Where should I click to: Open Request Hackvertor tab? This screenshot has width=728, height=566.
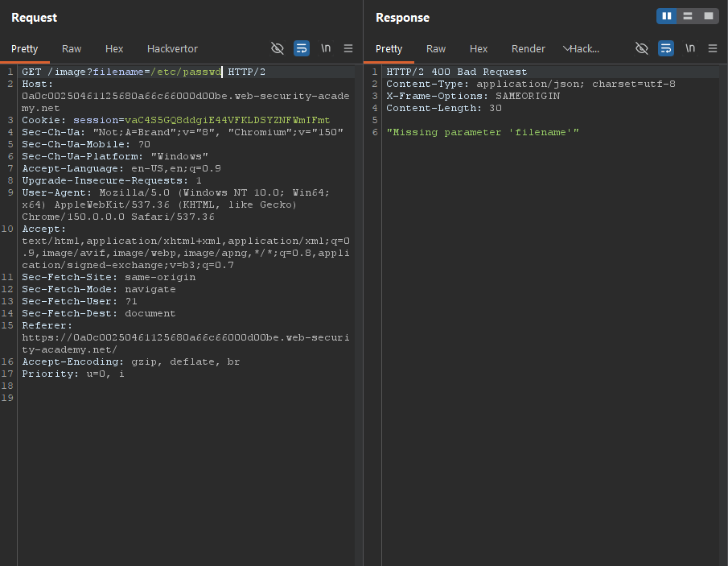click(x=172, y=49)
